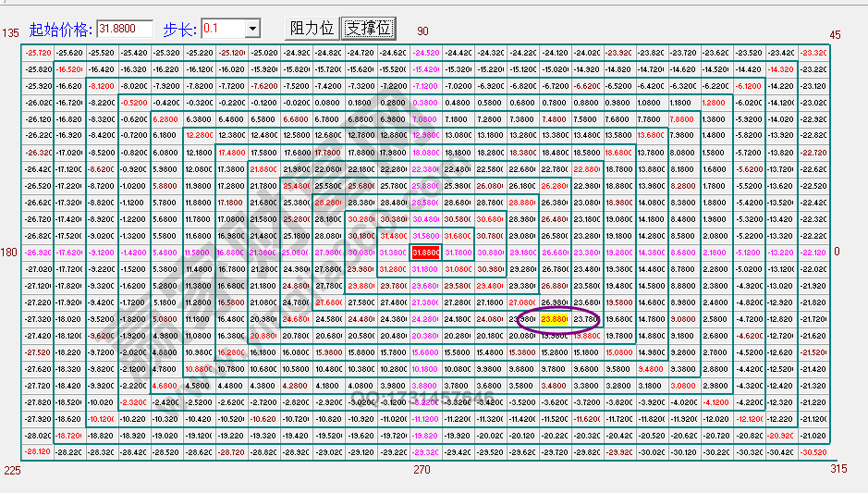Select cell 31.5800 above the center
This screenshot has height=493, width=868.
tap(425, 236)
